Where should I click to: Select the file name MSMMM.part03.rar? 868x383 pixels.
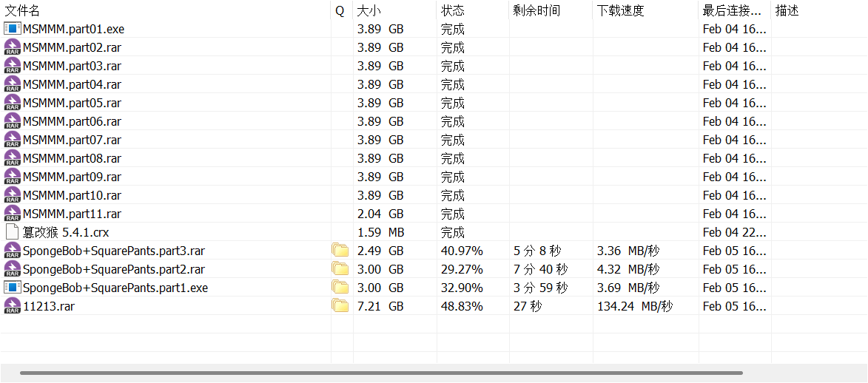point(72,66)
